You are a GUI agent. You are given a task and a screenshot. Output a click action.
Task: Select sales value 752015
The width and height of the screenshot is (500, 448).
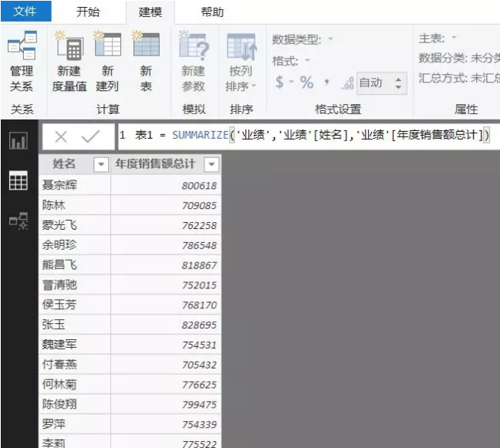pyautogui.click(x=166, y=285)
